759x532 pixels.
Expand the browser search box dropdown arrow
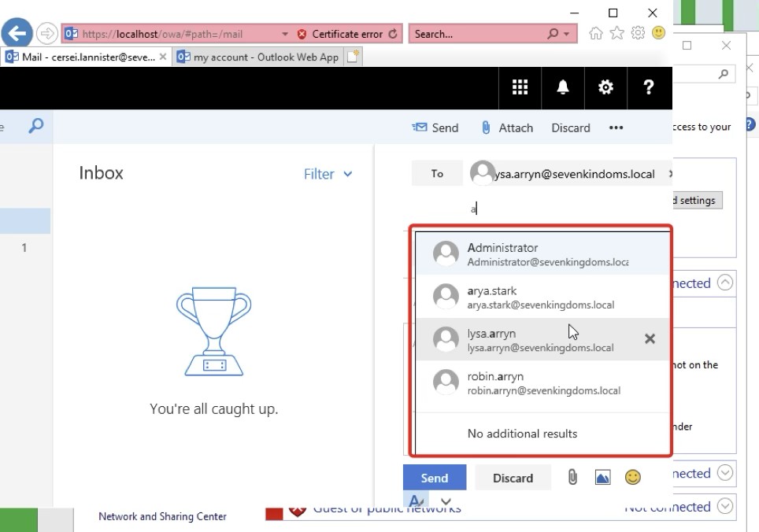tap(568, 34)
